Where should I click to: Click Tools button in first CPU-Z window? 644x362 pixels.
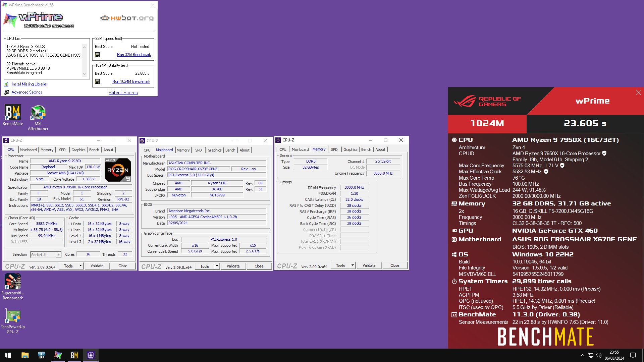(x=68, y=266)
